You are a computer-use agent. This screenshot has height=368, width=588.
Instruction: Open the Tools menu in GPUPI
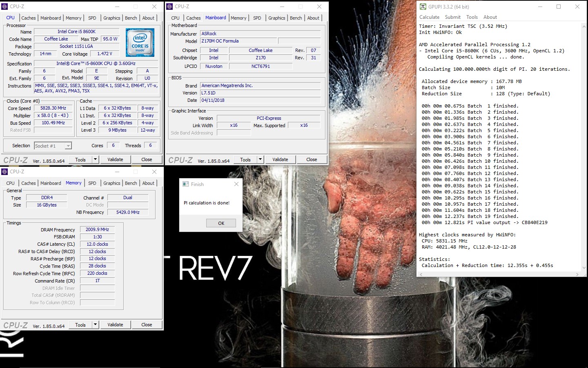[472, 17]
